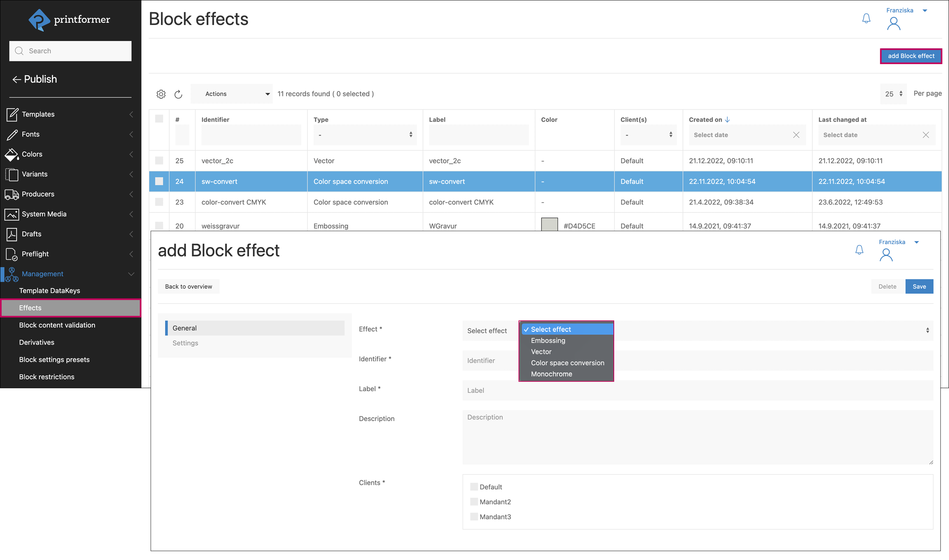Open the Templates icon in sidebar
This screenshot has width=949, height=560.
coord(12,114)
